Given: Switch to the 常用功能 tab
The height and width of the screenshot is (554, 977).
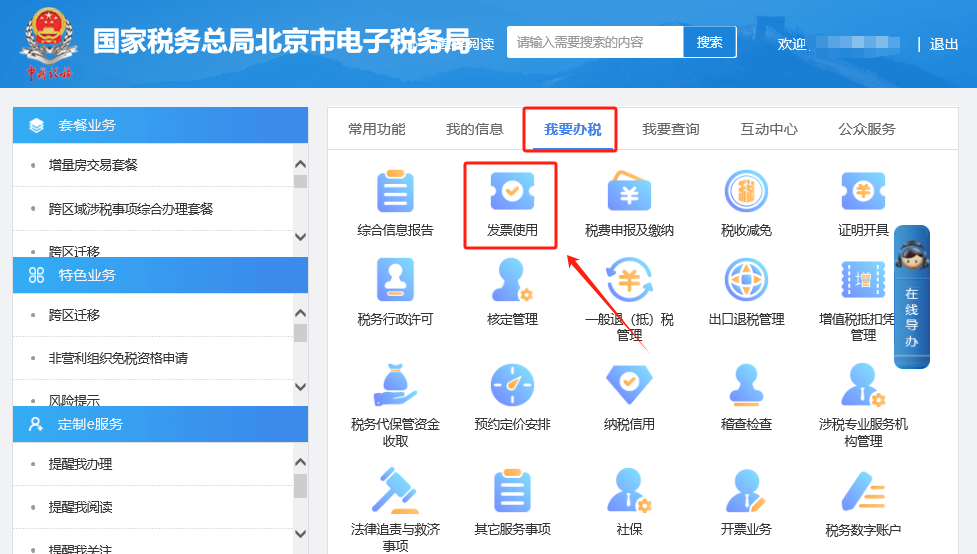Looking at the screenshot, I should click(x=377, y=129).
